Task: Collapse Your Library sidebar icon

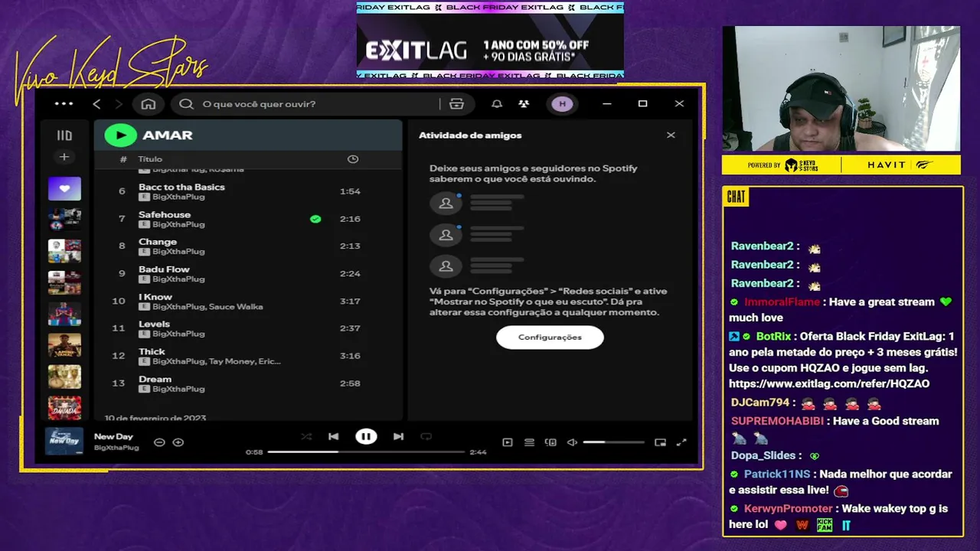Action: coord(64,135)
